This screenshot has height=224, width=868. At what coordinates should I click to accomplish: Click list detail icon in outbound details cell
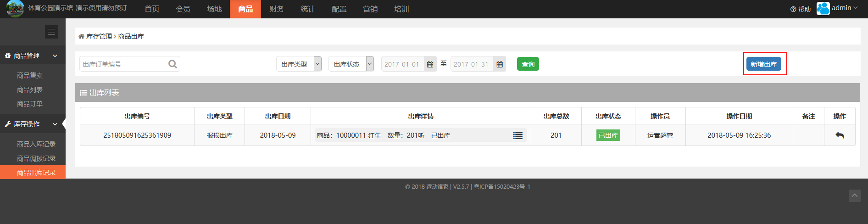(x=518, y=135)
